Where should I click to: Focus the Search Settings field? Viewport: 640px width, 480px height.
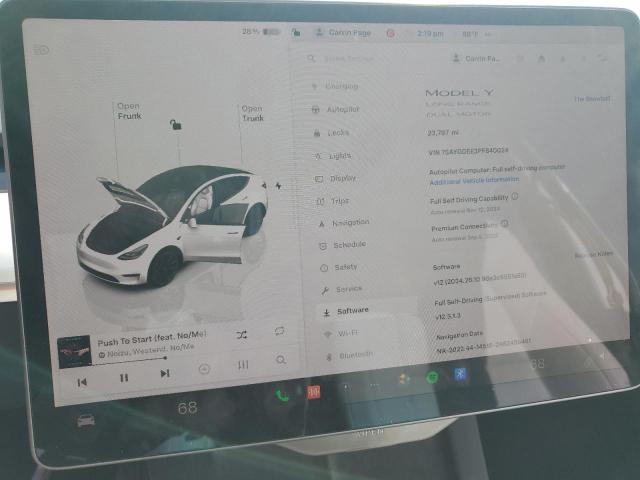[x=342, y=59]
